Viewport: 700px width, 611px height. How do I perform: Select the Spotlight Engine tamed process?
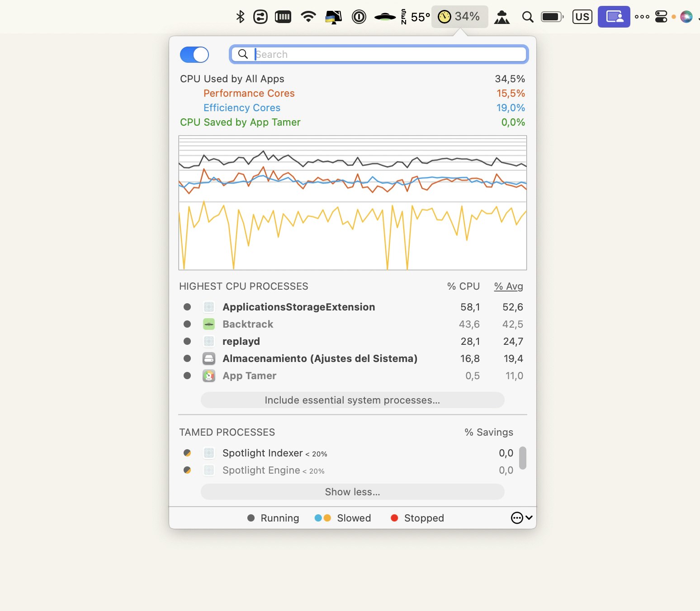tap(273, 470)
